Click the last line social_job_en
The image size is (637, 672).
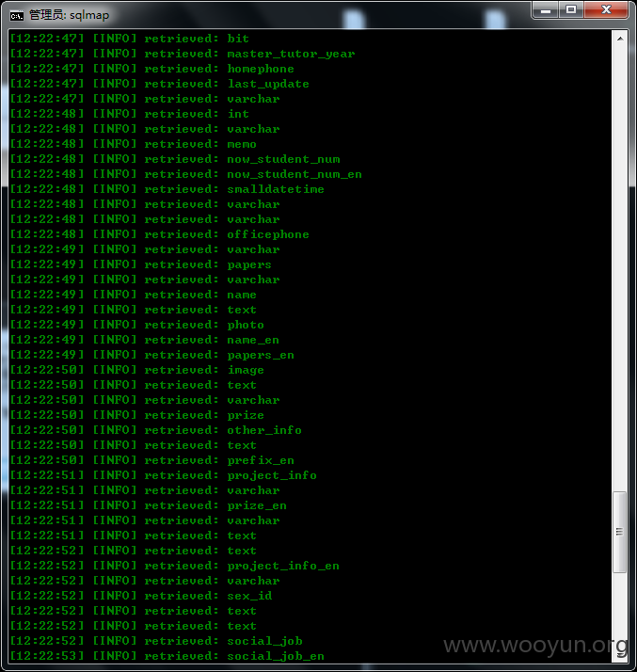click(276, 656)
